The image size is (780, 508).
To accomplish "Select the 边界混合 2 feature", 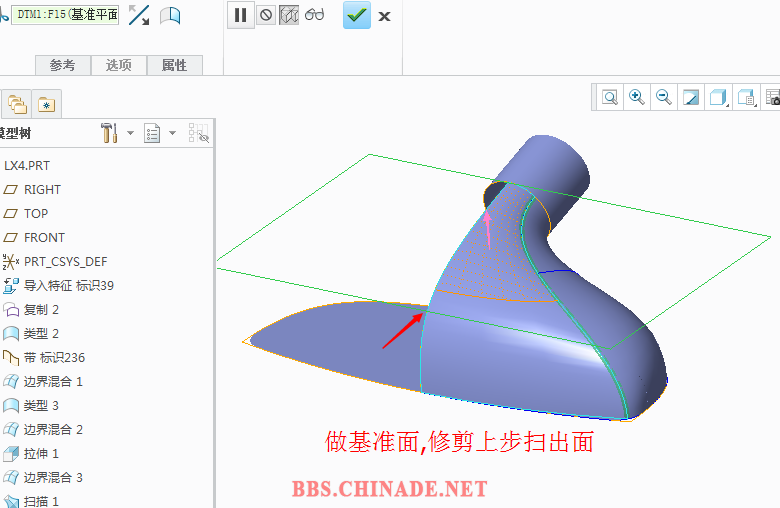I will 43,429.
